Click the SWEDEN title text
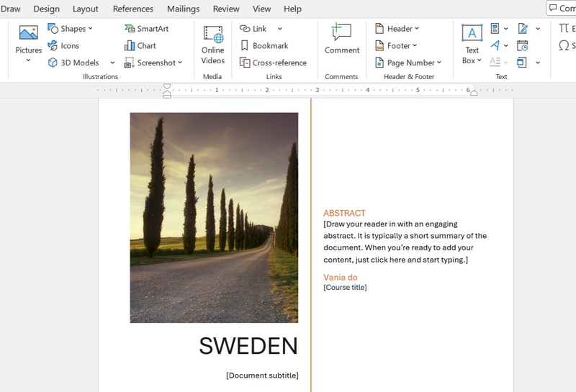576x392 pixels. pyautogui.click(x=248, y=346)
